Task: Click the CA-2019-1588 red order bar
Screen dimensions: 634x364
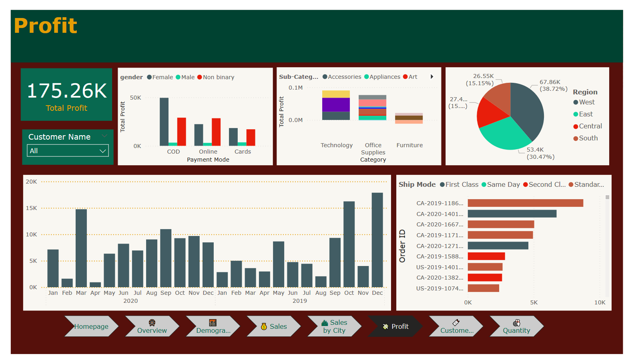Action: (486, 256)
